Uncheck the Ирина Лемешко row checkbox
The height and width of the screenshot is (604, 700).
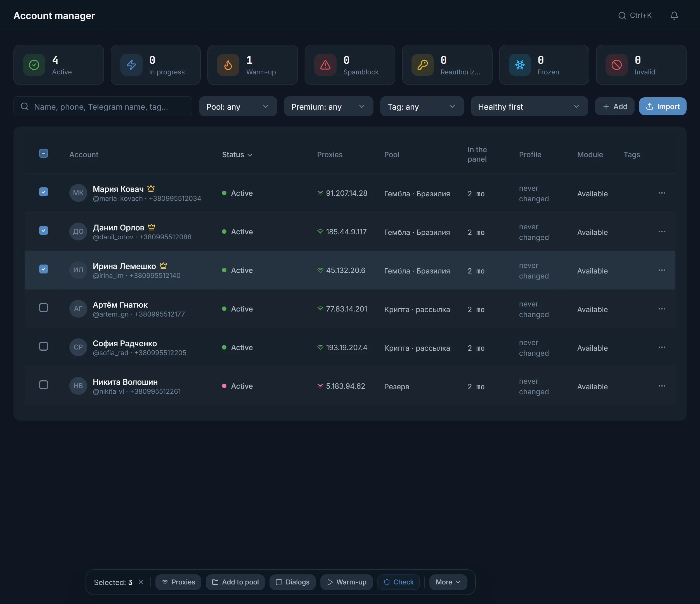pyautogui.click(x=44, y=269)
